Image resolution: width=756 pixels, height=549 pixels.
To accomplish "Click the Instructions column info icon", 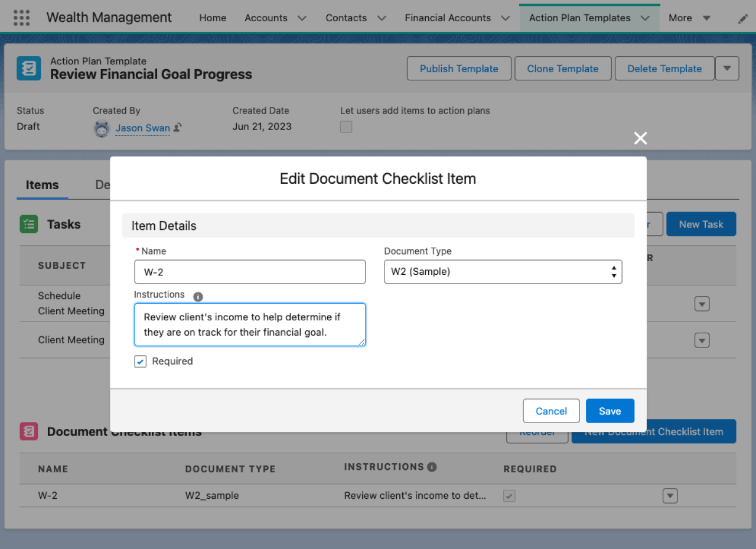I will tap(432, 467).
